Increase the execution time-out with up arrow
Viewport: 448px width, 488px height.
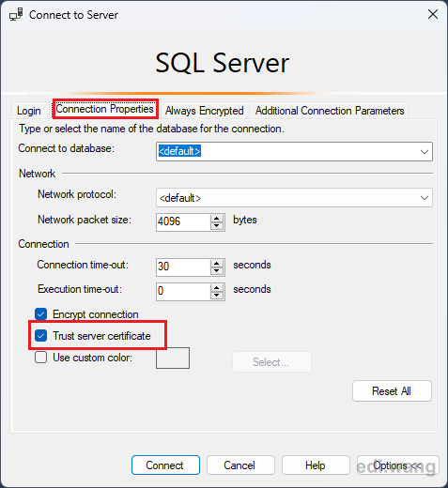tap(217, 288)
